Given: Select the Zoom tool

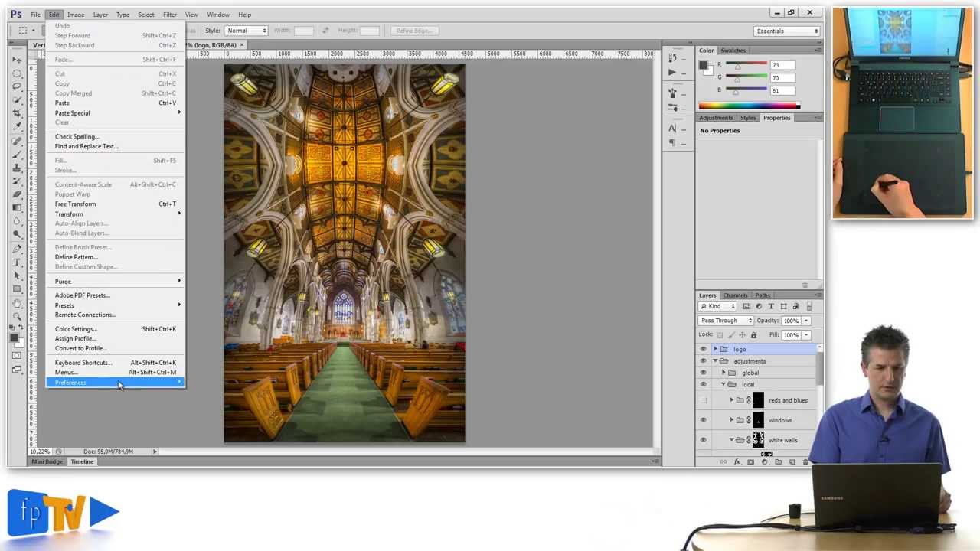Looking at the screenshot, I should click(17, 317).
